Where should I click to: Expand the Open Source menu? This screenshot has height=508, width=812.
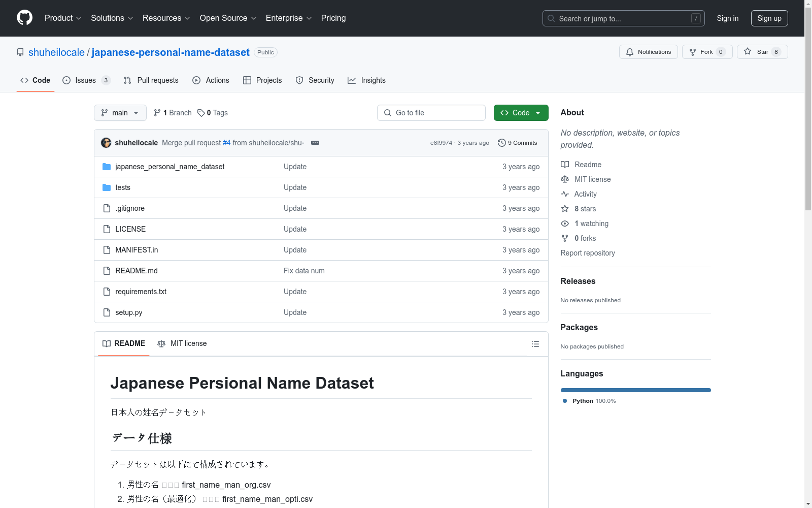(x=228, y=18)
